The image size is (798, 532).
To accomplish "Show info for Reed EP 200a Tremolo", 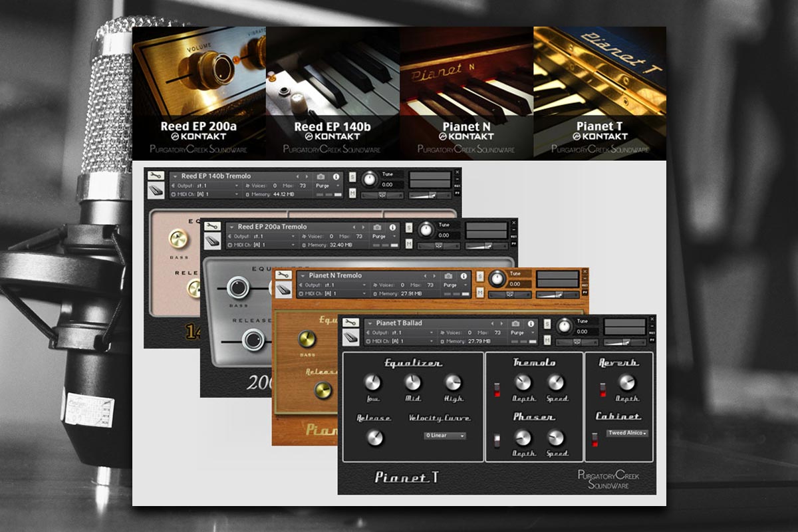I will (x=392, y=227).
